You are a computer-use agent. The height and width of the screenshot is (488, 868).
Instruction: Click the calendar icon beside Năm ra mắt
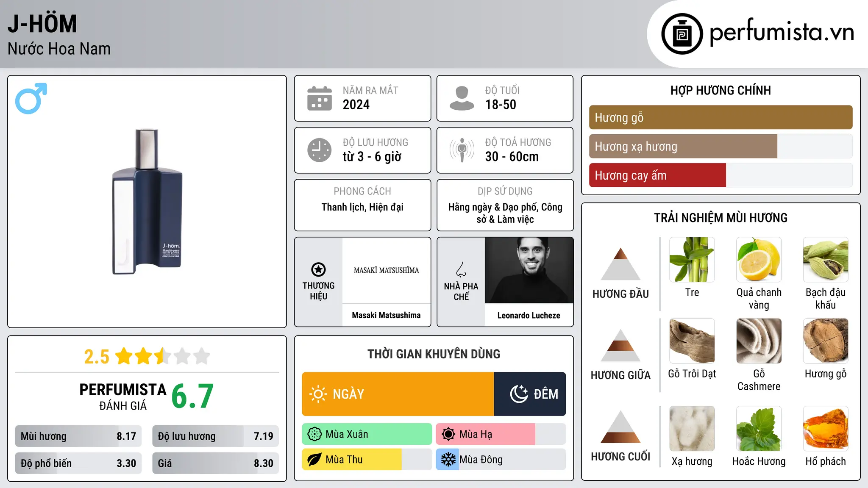320,98
